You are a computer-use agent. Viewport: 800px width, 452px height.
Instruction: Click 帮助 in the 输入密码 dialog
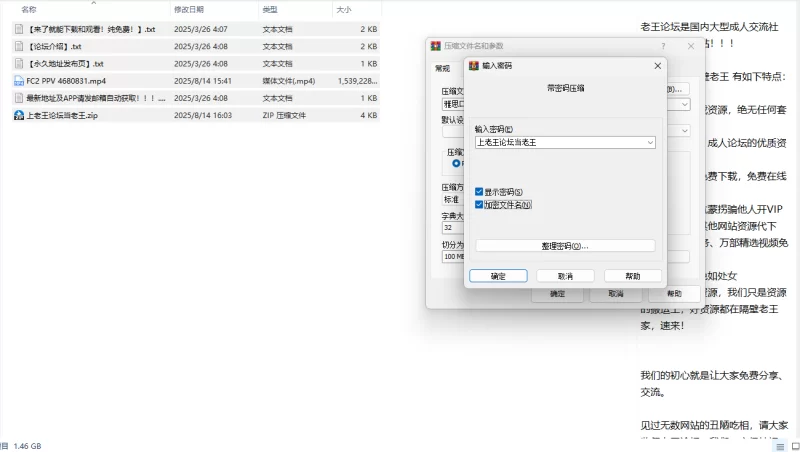633,276
